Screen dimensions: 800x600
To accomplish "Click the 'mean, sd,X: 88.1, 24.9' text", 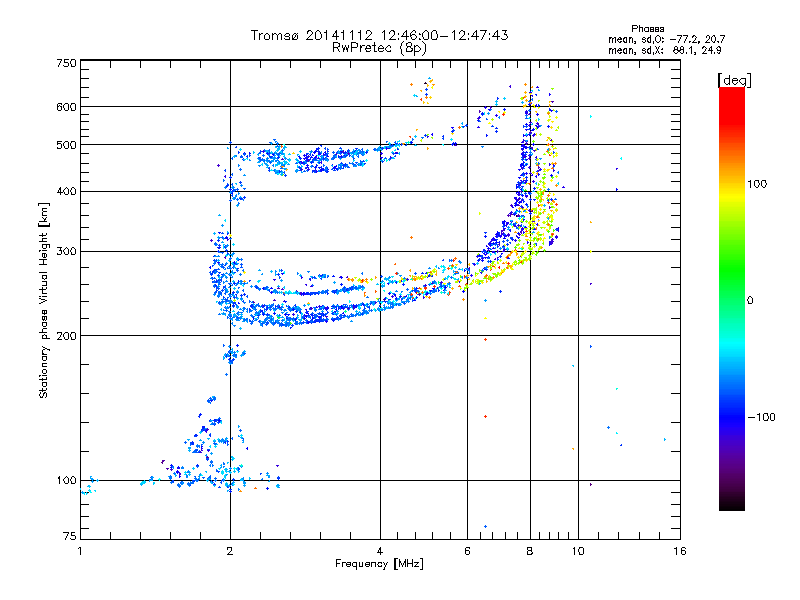I will 664,50.
